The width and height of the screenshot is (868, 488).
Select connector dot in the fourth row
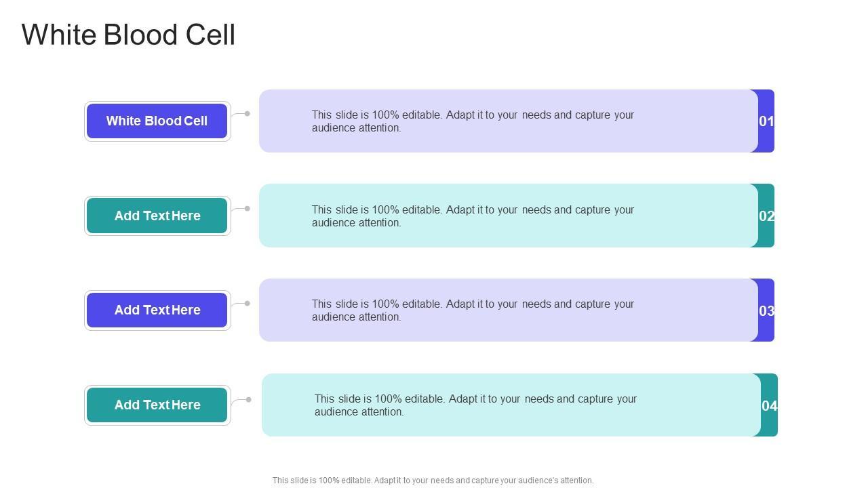249,400
